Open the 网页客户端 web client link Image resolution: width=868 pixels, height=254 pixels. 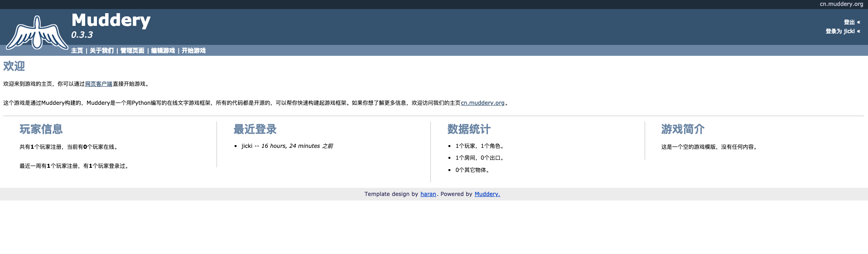click(99, 84)
